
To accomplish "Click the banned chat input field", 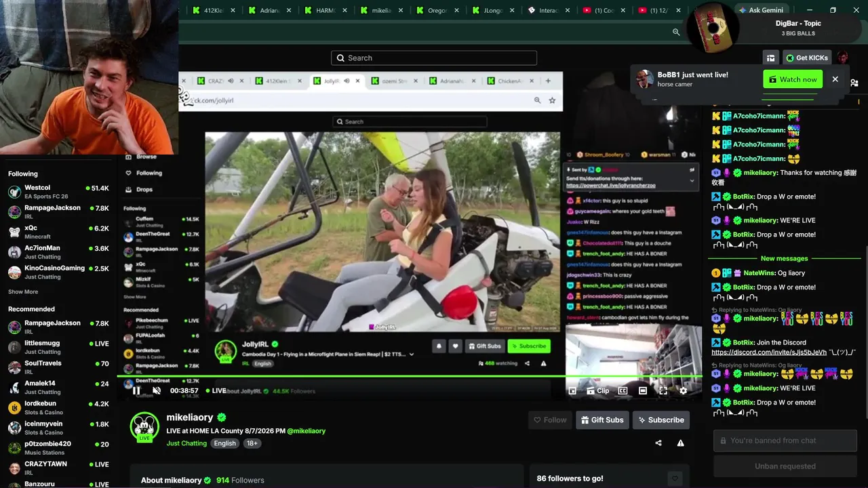I will coord(785,441).
